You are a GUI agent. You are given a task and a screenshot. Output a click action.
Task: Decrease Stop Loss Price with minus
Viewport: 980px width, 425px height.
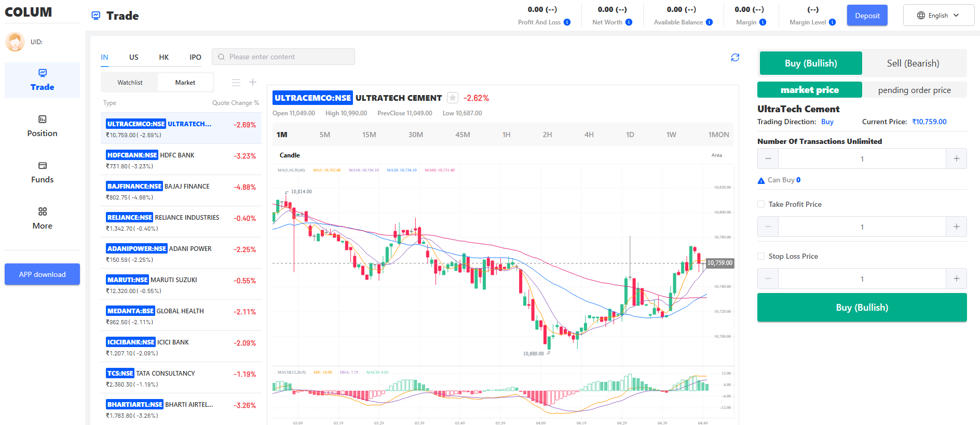click(768, 278)
